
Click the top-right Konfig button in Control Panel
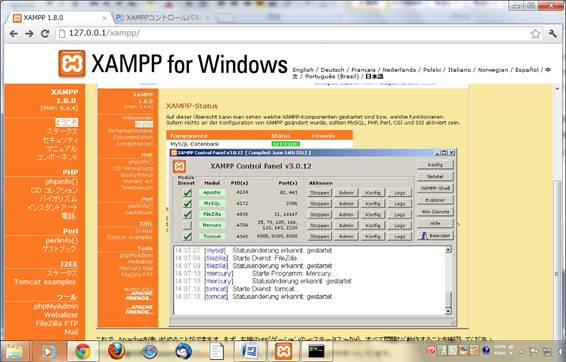pos(435,165)
